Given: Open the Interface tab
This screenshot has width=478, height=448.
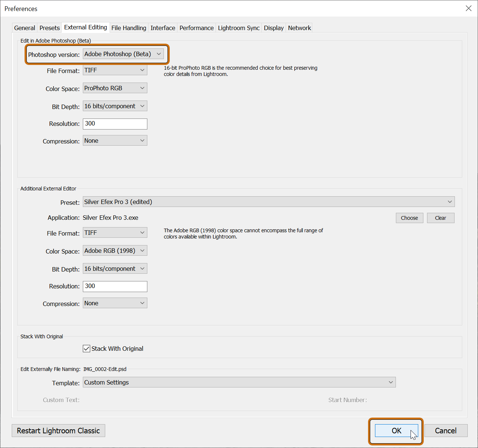Looking at the screenshot, I should click(163, 28).
